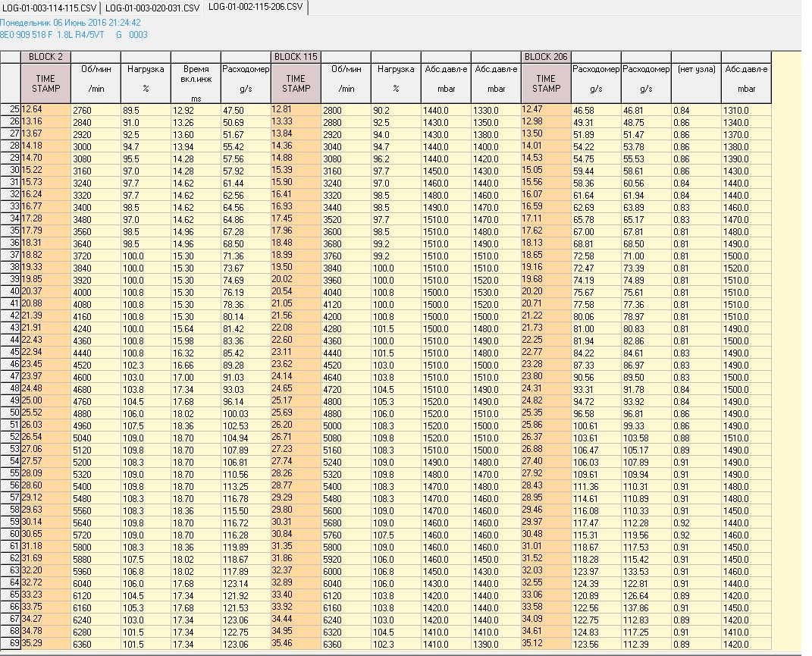This screenshot has height=656, width=812.
Task: Click the Время вкл.инж ms column header
Action: click(196, 83)
